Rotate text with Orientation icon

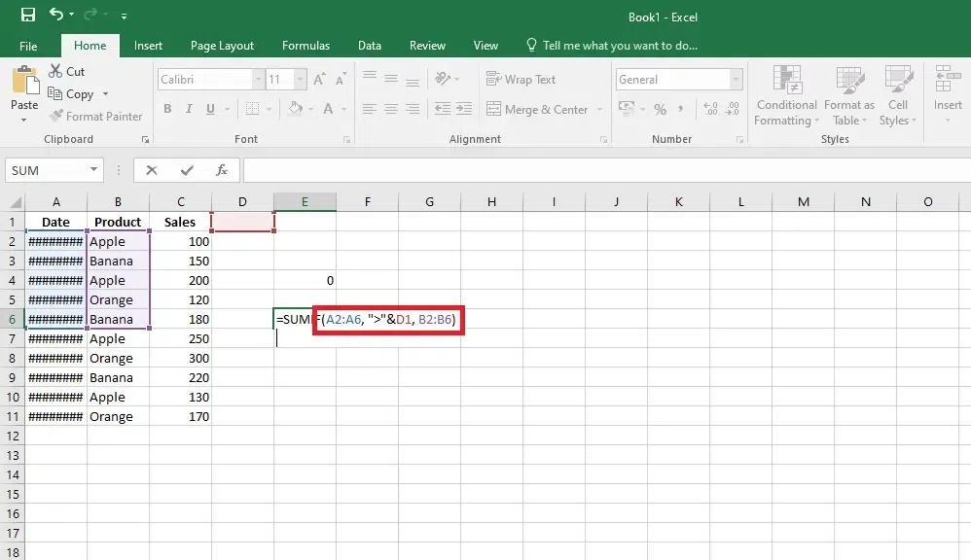443,79
